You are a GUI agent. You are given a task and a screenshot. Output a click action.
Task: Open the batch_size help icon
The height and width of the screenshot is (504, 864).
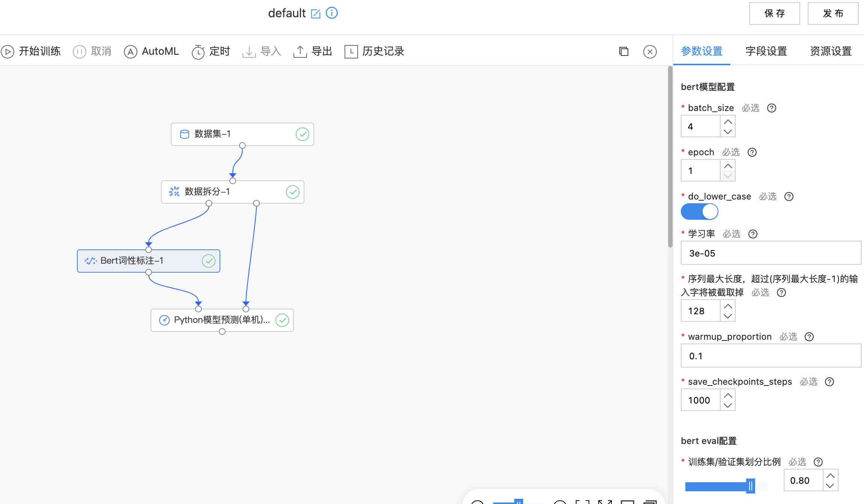point(772,108)
